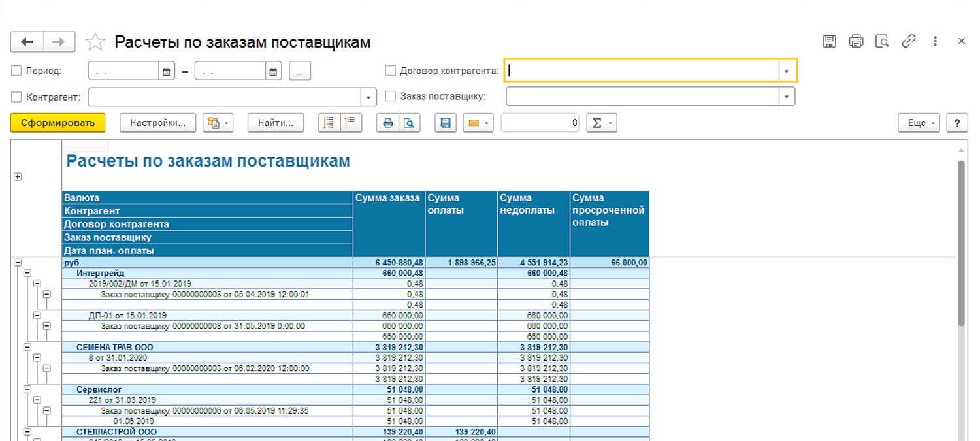This screenshot has width=980, height=441.
Task: Open the Настройки... button
Action: [158, 123]
